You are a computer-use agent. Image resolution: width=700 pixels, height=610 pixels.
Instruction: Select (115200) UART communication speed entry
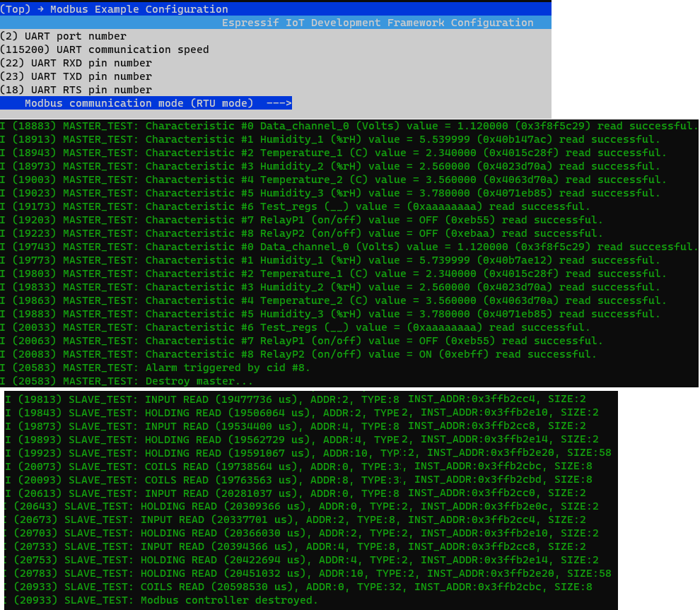pyautogui.click(x=105, y=49)
